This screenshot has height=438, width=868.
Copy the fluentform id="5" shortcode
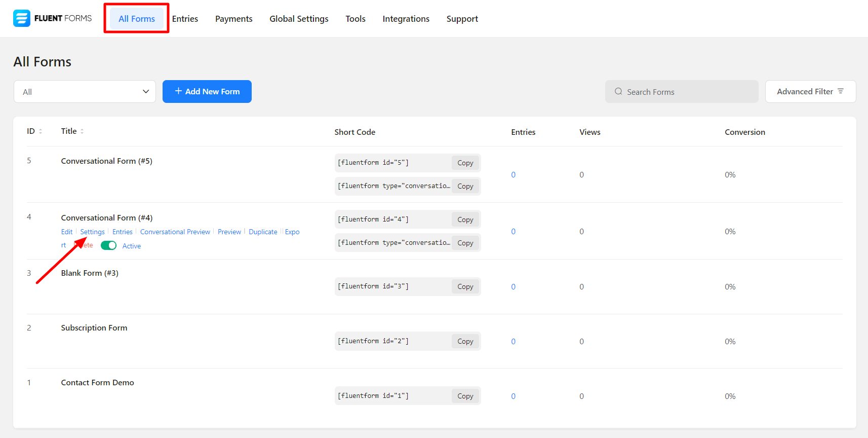click(x=465, y=163)
